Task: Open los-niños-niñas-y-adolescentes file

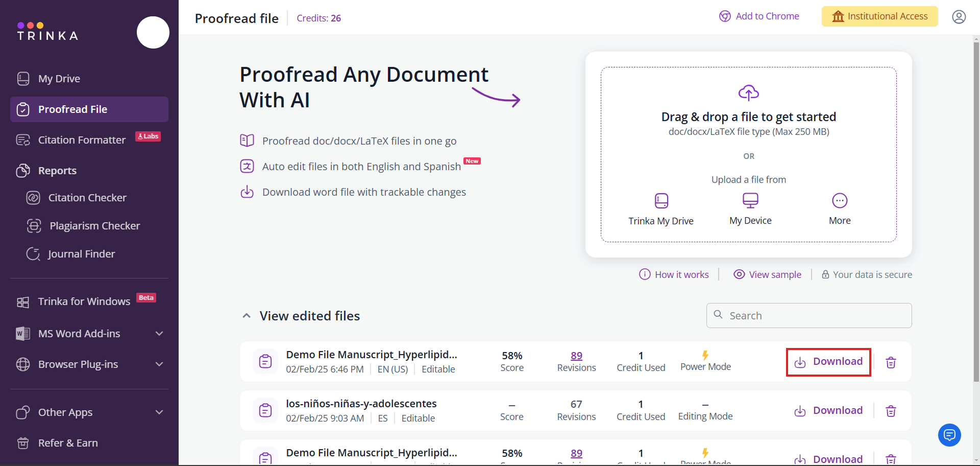Action: click(361, 404)
